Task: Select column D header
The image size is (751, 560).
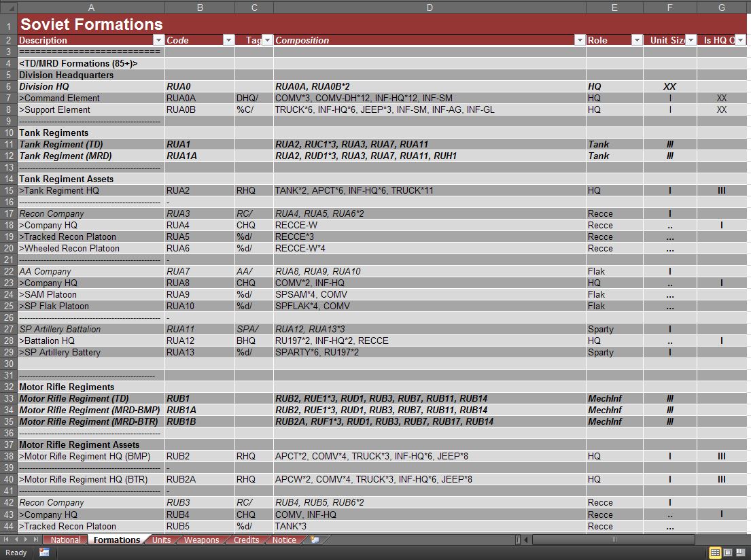Action: pos(430,7)
